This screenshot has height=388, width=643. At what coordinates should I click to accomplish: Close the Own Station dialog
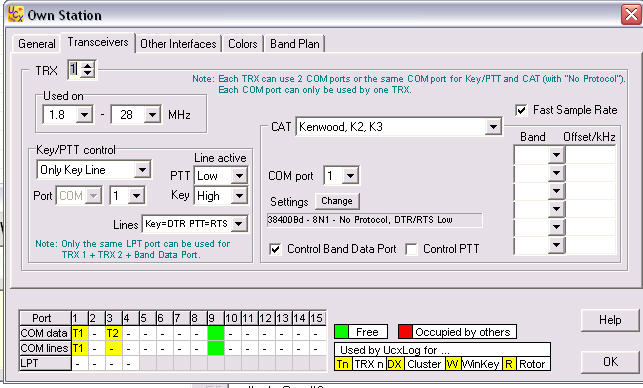[631, 15]
